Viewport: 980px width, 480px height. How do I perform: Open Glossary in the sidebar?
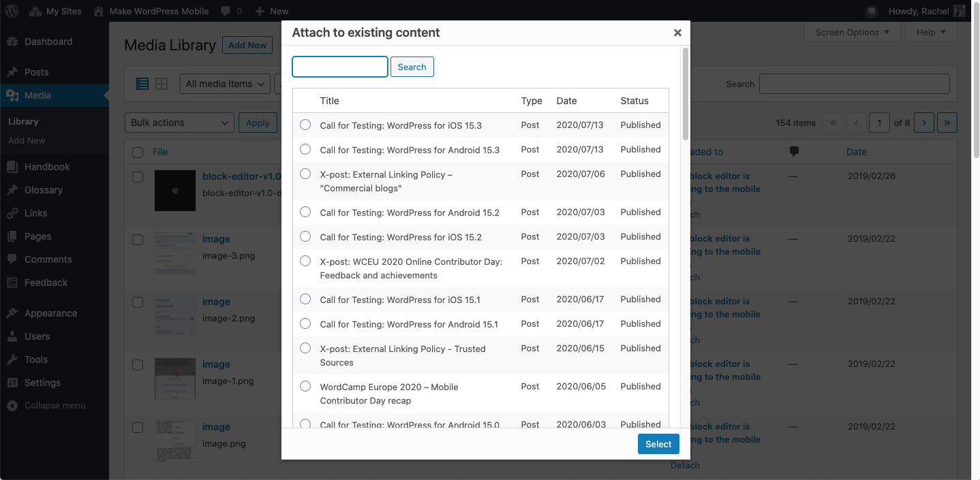[55, 190]
